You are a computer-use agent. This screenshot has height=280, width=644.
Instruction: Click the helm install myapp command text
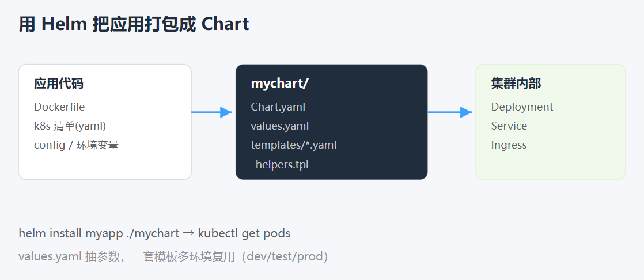[99, 233]
